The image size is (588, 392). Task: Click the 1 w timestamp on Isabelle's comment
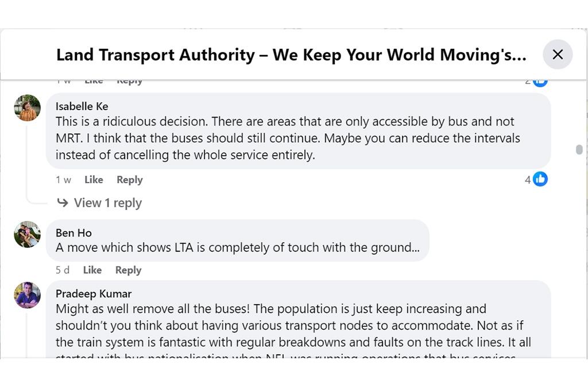pyautogui.click(x=63, y=180)
